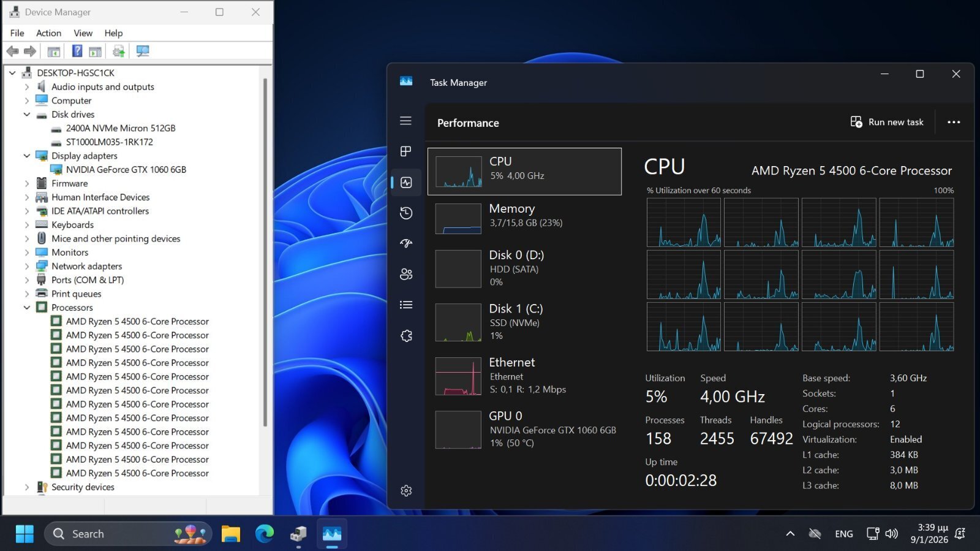Open the Action menu in Device Manager

point(48,33)
